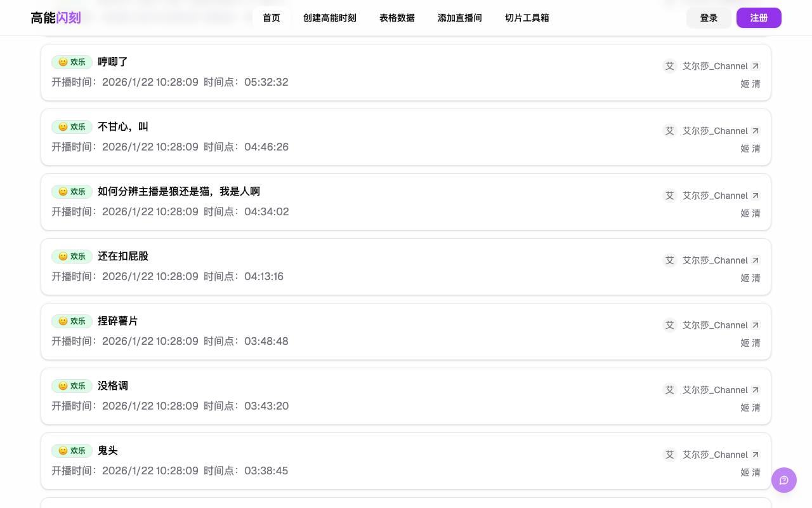Image resolution: width=812 pixels, height=508 pixels.
Task: Open the feedback chat bubble icon
Action: pos(784,480)
